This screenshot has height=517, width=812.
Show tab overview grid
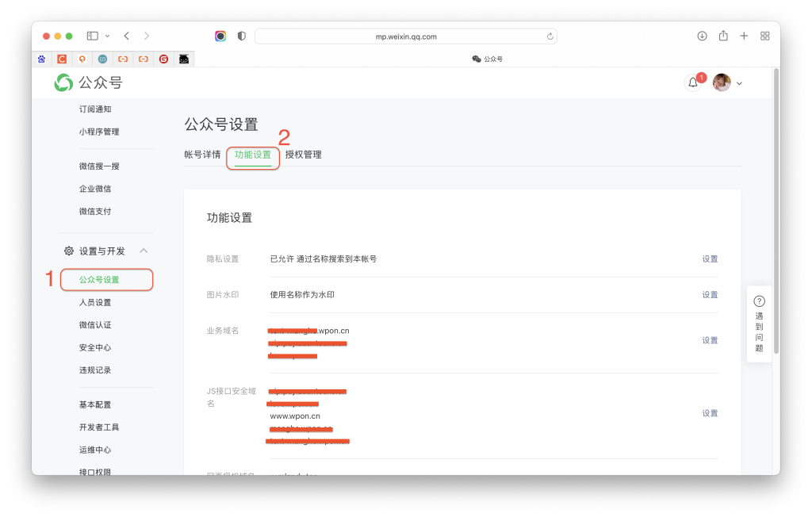tap(765, 36)
